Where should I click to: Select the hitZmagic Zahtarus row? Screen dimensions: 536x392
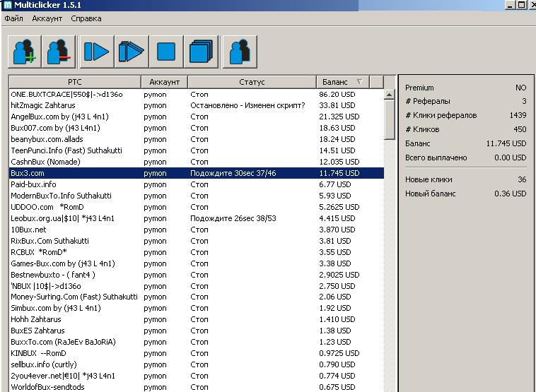click(x=197, y=105)
